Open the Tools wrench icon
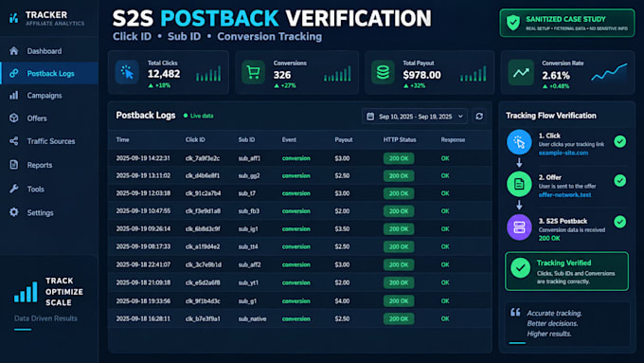This screenshot has height=363, width=644. pos(14,189)
